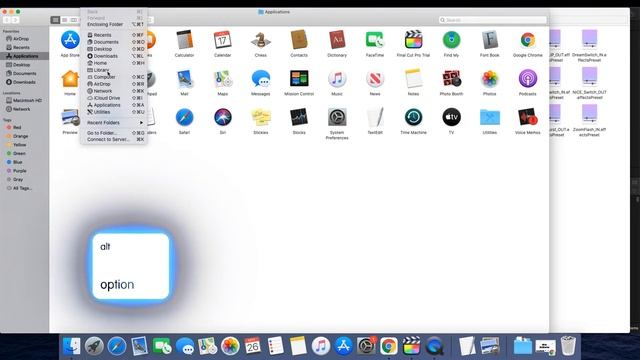The height and width of the screenshot is (360, 640).
Task: Open the News app icon
Action: (375, 79)
